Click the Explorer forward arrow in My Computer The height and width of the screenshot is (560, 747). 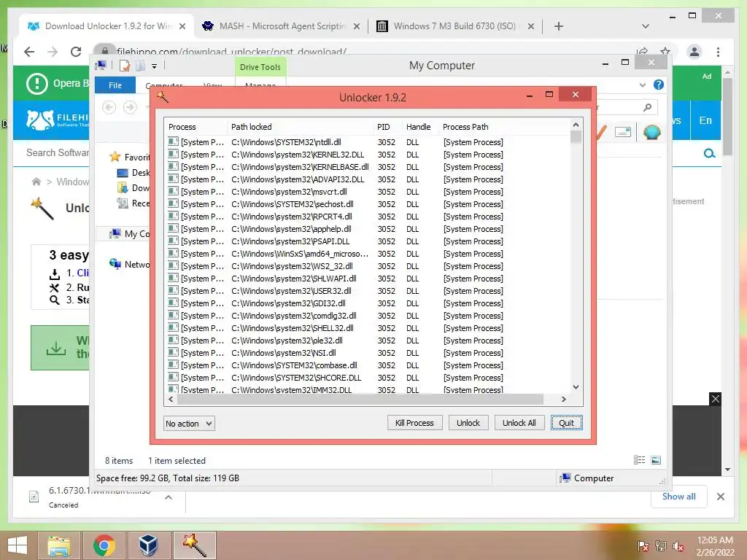click(130, 107)
